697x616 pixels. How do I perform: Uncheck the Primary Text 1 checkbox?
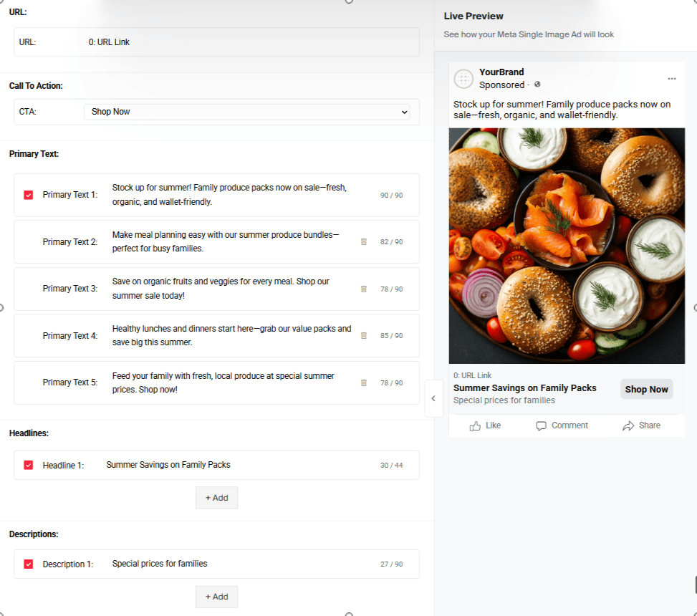pyautogui.click(x=29, y=195)
